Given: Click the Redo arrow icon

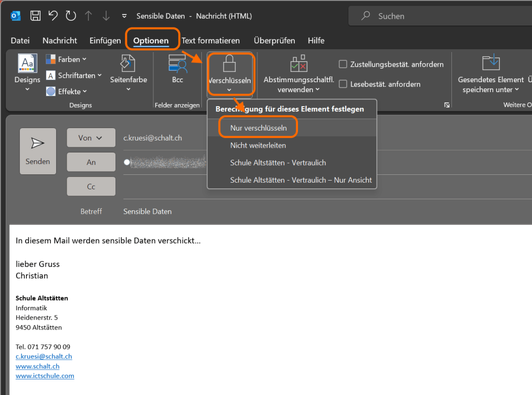Looking at the screenshot, I should click(x=71, y=16).
